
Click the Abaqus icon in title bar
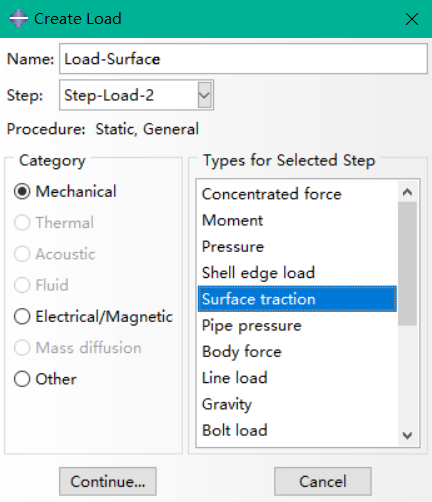pyautogui.click(x=19, y=18)
